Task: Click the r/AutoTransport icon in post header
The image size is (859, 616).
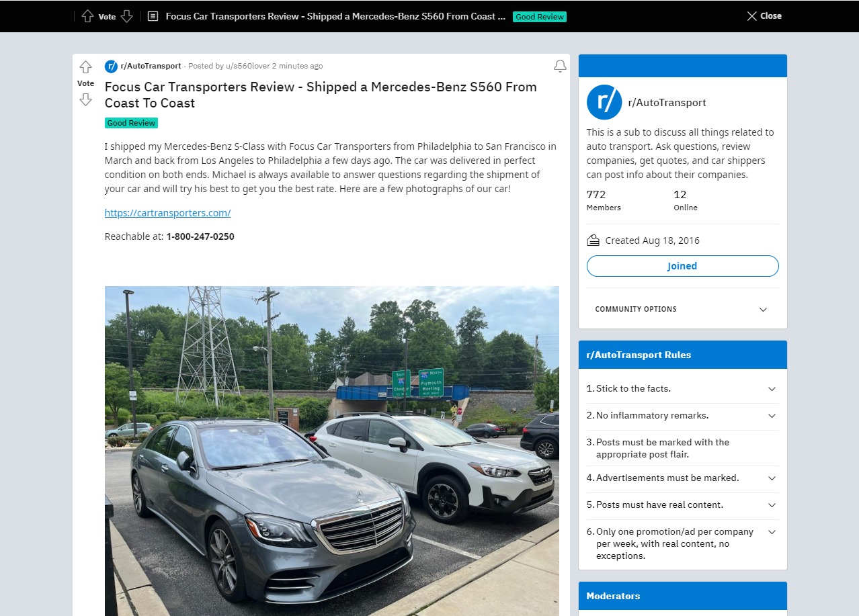Action: [111, 66]
